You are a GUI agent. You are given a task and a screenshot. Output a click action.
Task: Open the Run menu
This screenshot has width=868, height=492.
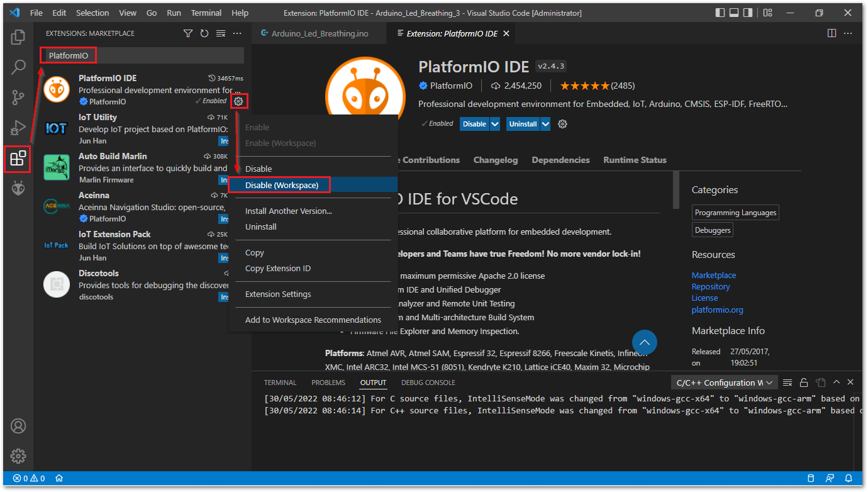(174, 13)
